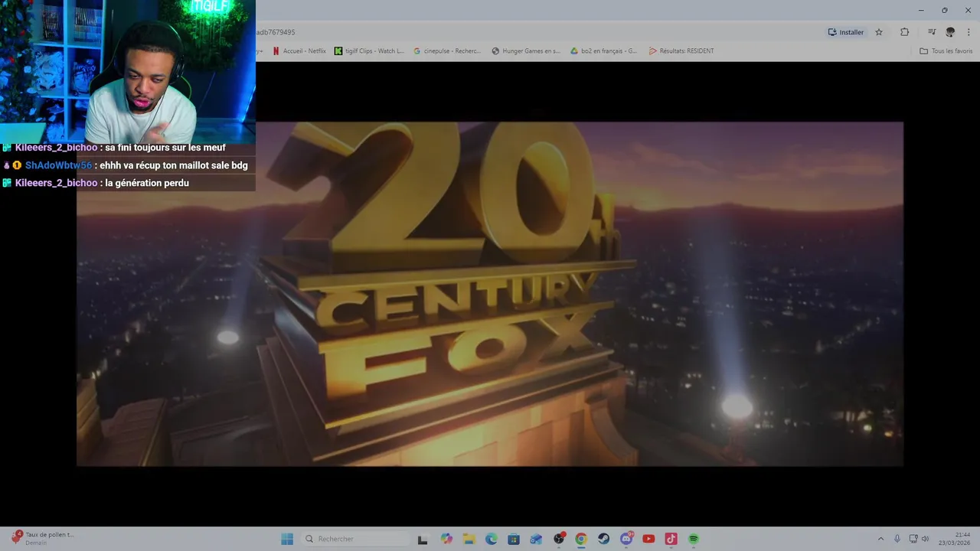Open Steam from the taskbar

click(603, 539)
